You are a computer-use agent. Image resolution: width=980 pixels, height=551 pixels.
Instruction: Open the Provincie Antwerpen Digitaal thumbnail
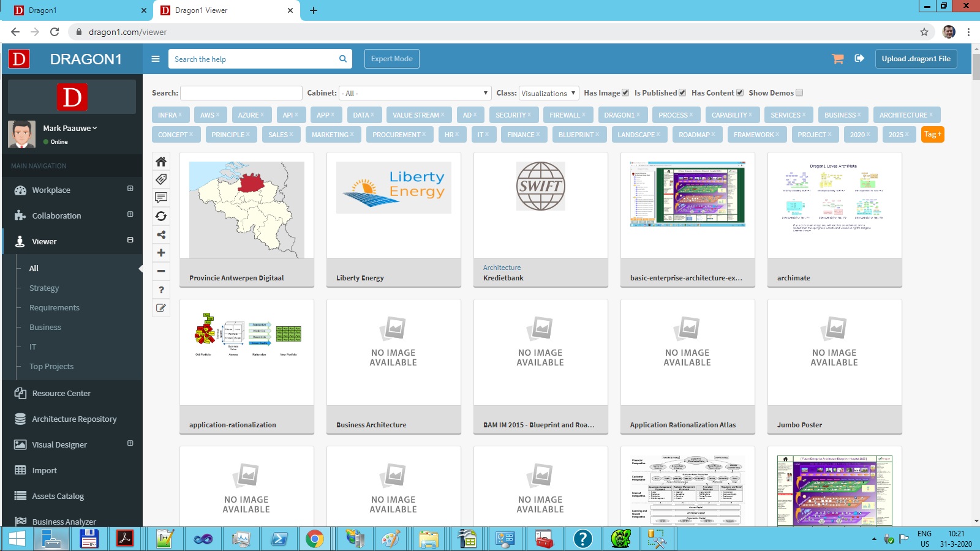pos(247,209)
